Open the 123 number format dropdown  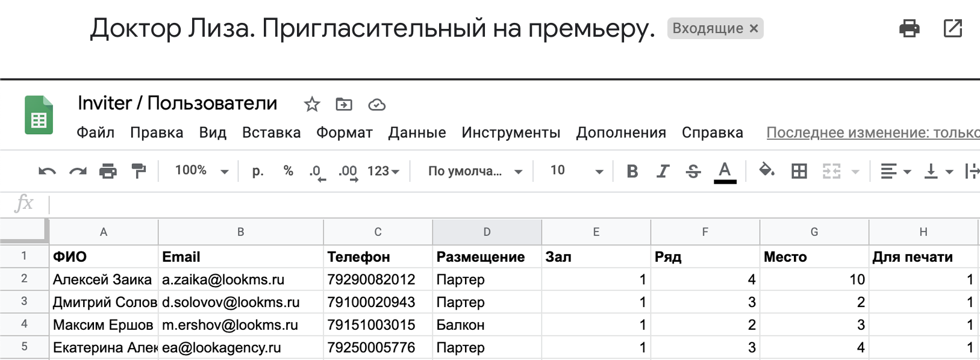tap(384, 172)
